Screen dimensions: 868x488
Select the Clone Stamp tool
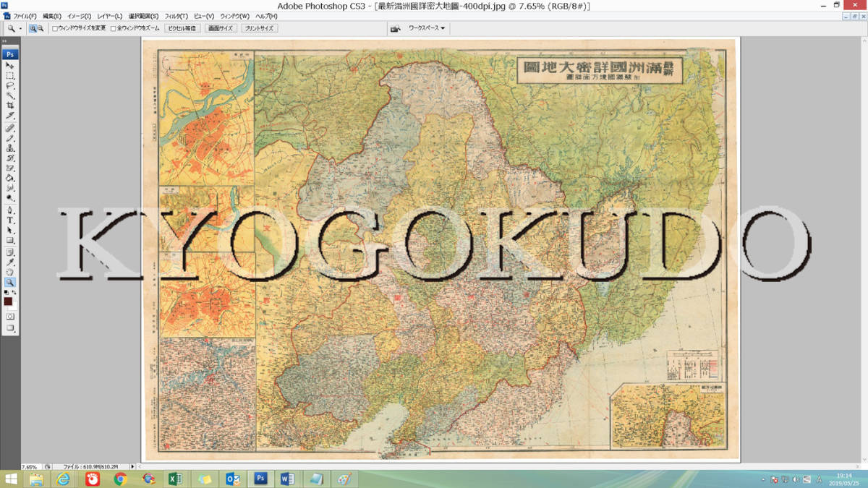(x=10, y=147)
